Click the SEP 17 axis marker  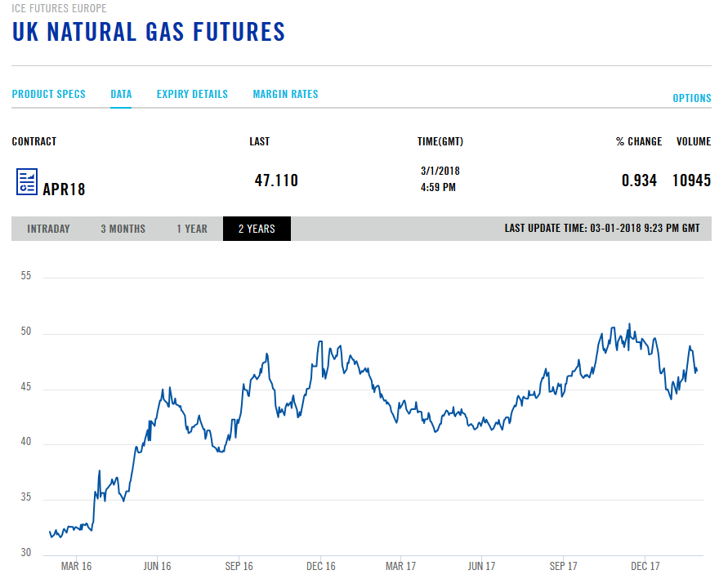click(x=563, y=566)
